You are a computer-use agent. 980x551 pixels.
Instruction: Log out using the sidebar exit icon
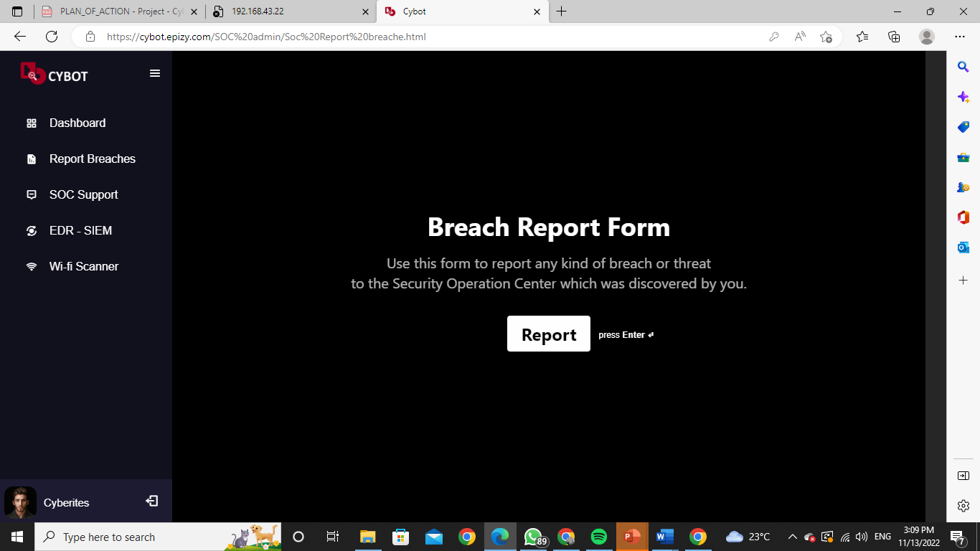point(152,501)
